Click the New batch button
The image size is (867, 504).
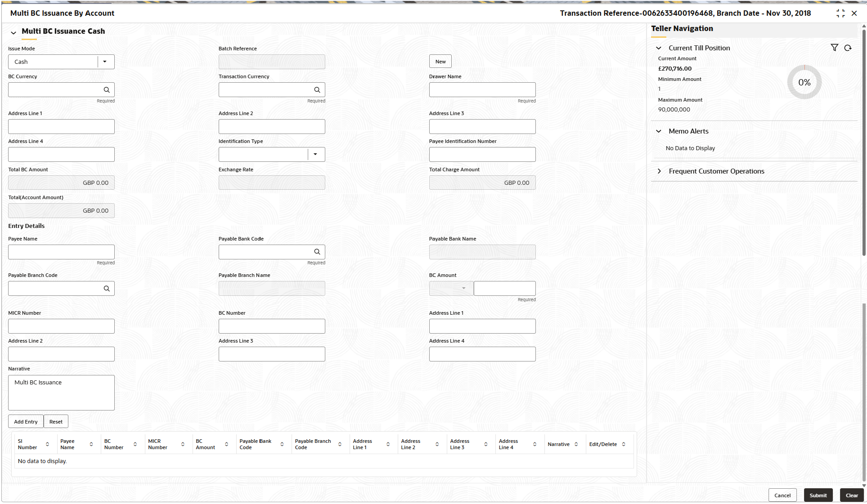(440, 62)
